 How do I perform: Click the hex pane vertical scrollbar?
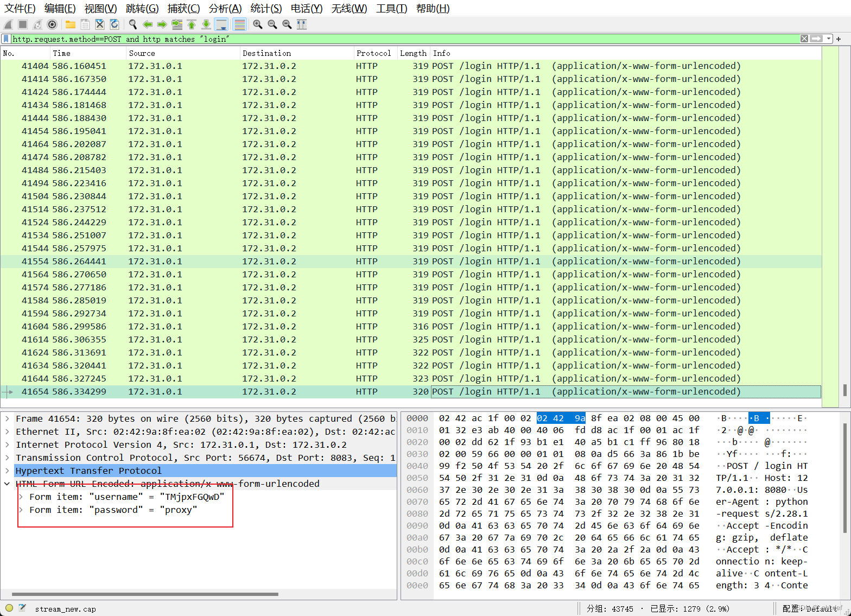point(844,478)
